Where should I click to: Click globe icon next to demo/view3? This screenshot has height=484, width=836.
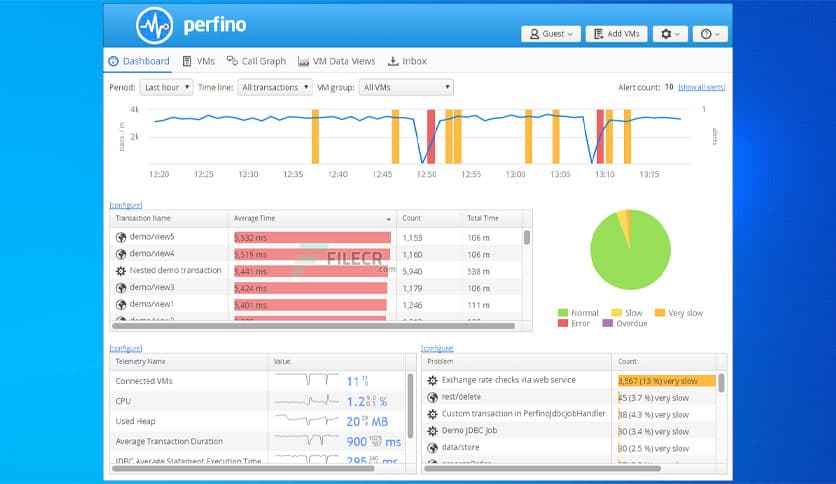[x=121, y=288]
